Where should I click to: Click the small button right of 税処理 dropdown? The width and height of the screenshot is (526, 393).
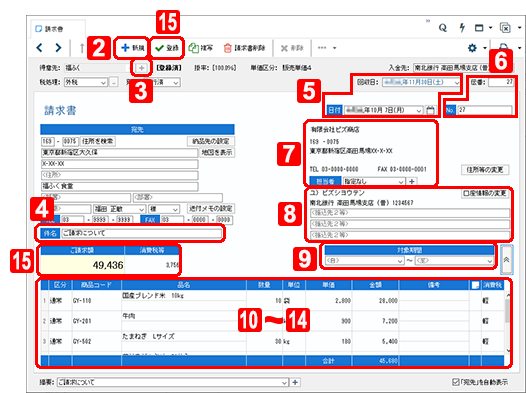[114, 82]
